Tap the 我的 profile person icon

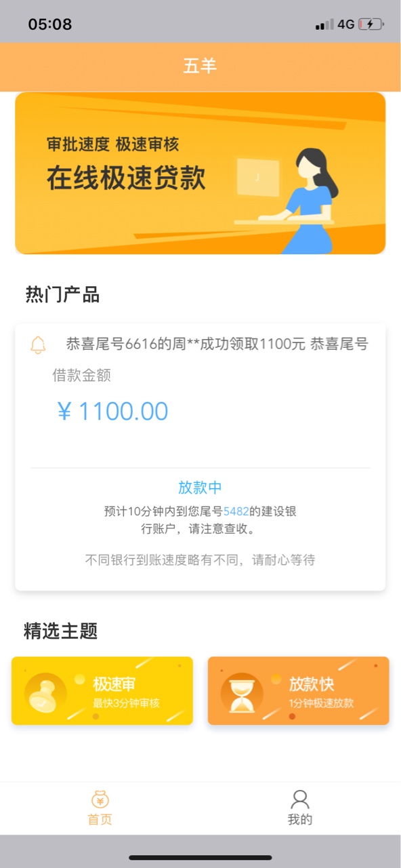[x=300, y=799]
